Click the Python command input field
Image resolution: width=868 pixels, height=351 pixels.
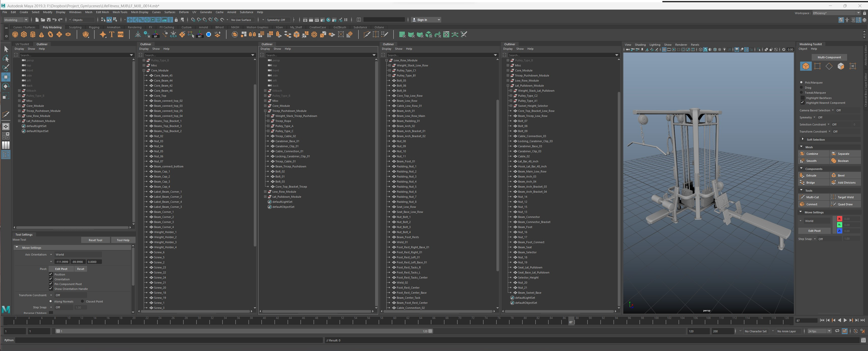(169, 340)
